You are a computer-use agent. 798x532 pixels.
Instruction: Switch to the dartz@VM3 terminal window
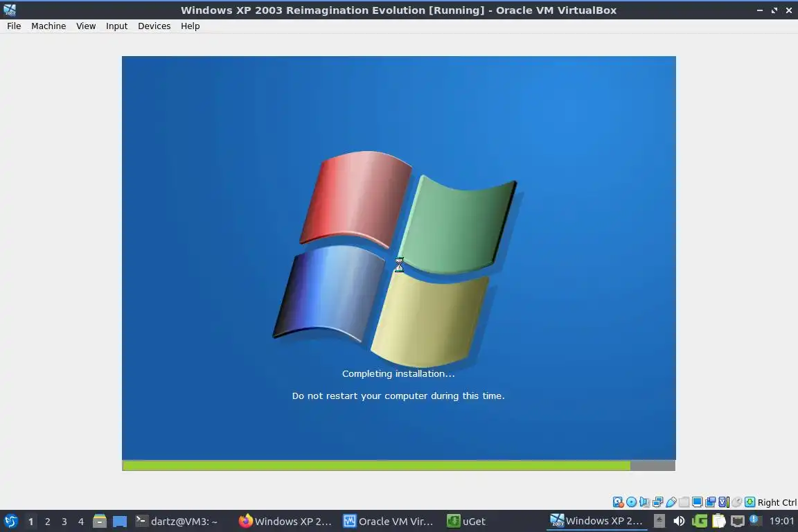177,522
